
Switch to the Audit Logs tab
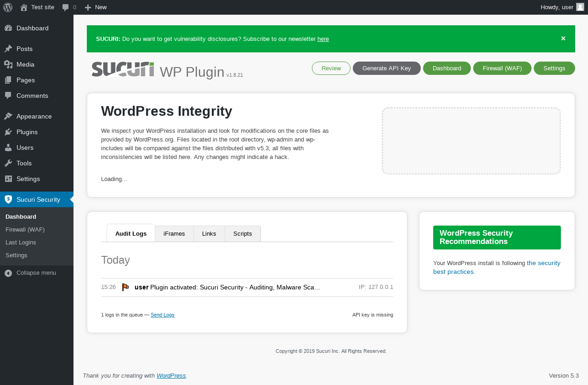click(x=131, y=233)
